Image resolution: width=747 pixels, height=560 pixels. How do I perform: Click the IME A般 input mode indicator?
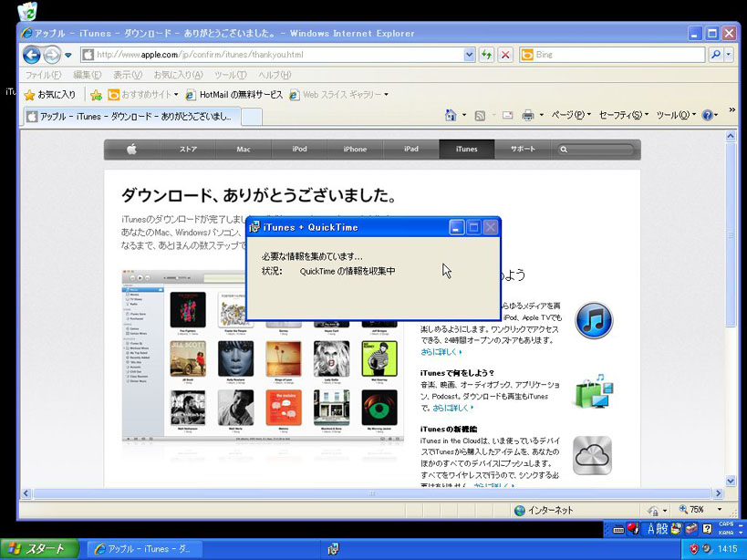[x=658, y=529]
